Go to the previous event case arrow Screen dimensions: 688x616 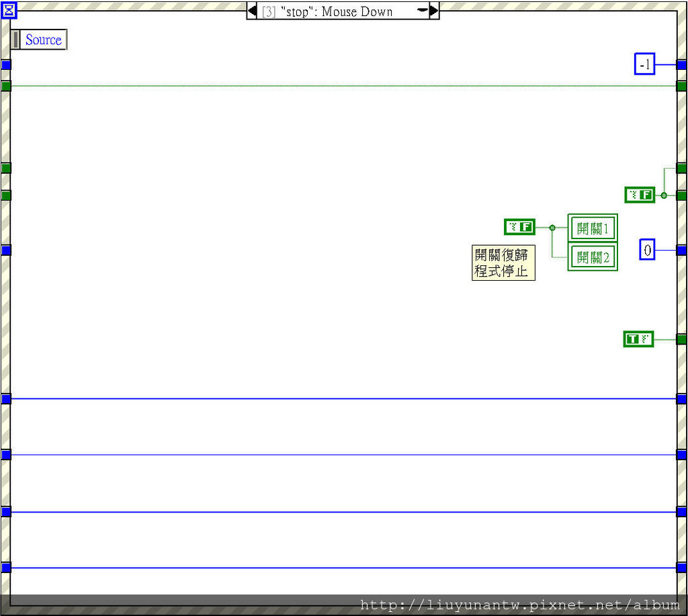[x=252, y=11]
